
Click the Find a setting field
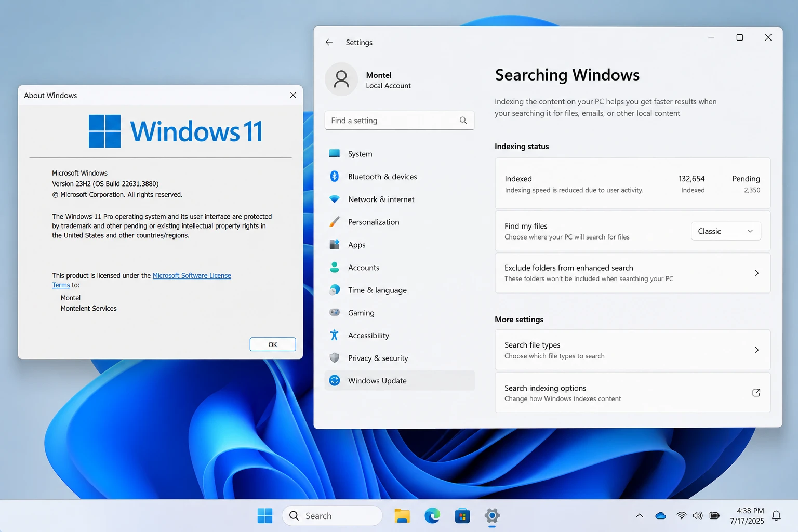point(400,120)
